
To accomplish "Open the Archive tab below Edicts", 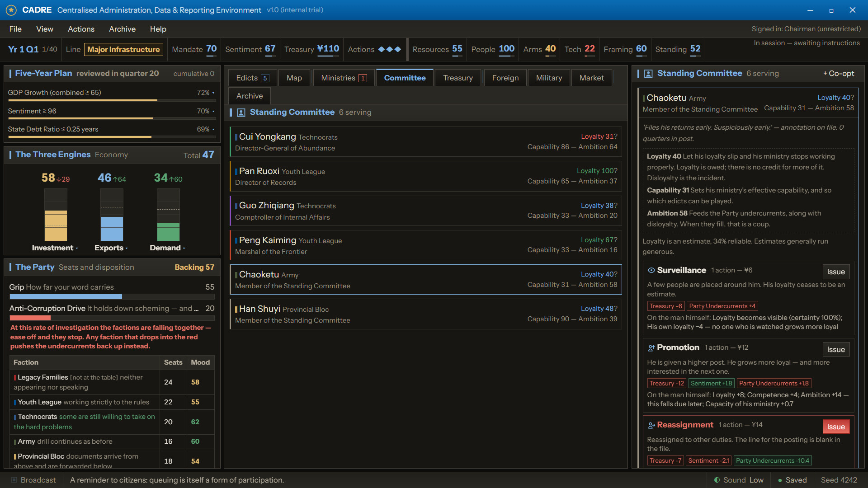I will pos(250,96).
